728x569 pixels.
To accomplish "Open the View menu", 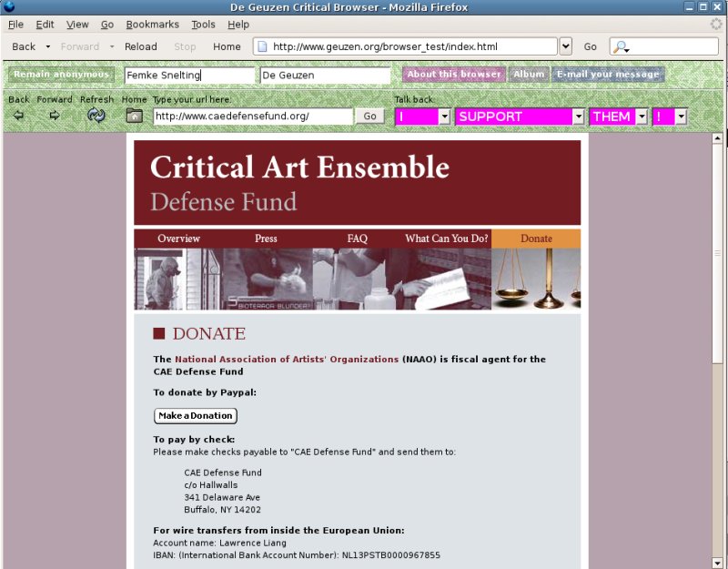I will [77, 25].
